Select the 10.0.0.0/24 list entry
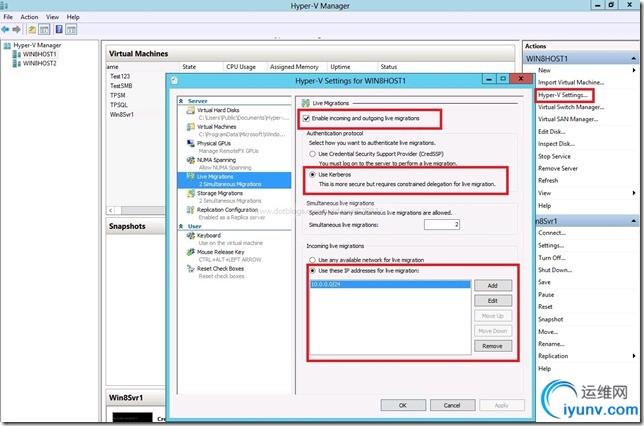 tap(390, 284)
